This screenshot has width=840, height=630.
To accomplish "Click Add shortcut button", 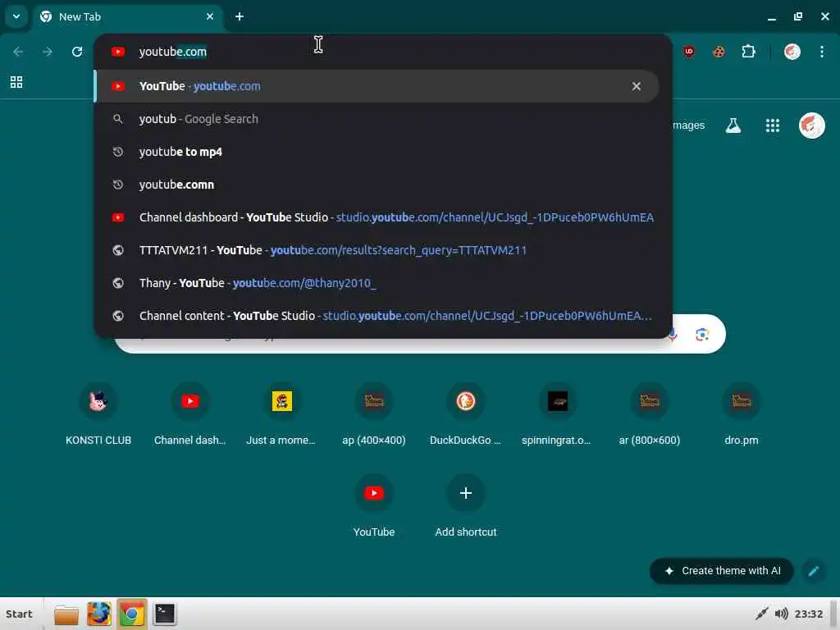I will [x=466, y=507].
